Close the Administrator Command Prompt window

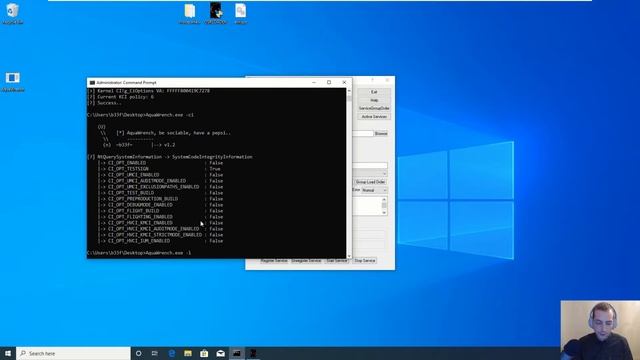point(344,82)
